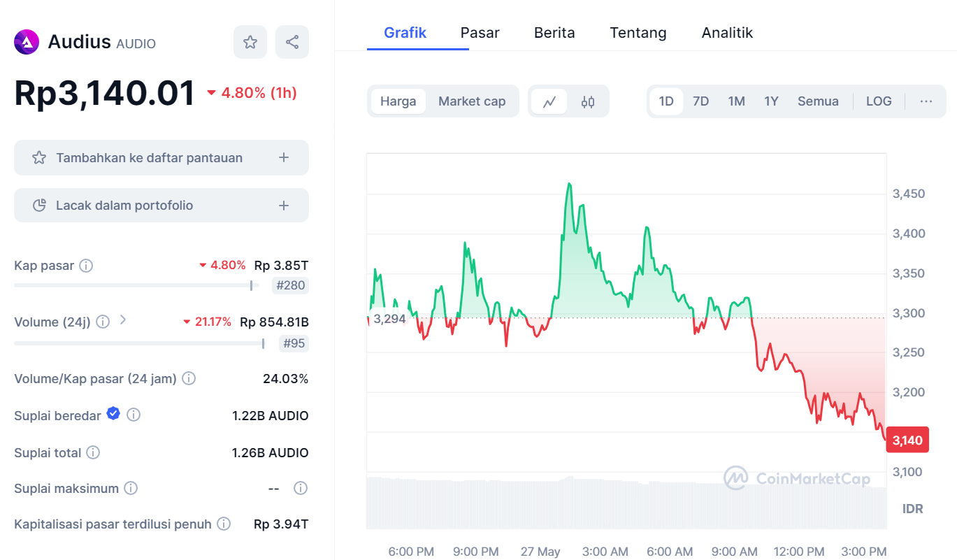Select Market cap chart mode
Viewport: 957px width, 560px height.
pos(472,101)
